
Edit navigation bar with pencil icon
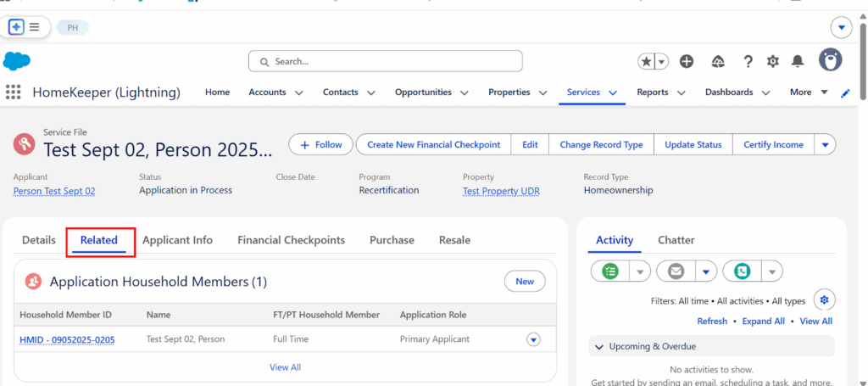click(844, 92)
